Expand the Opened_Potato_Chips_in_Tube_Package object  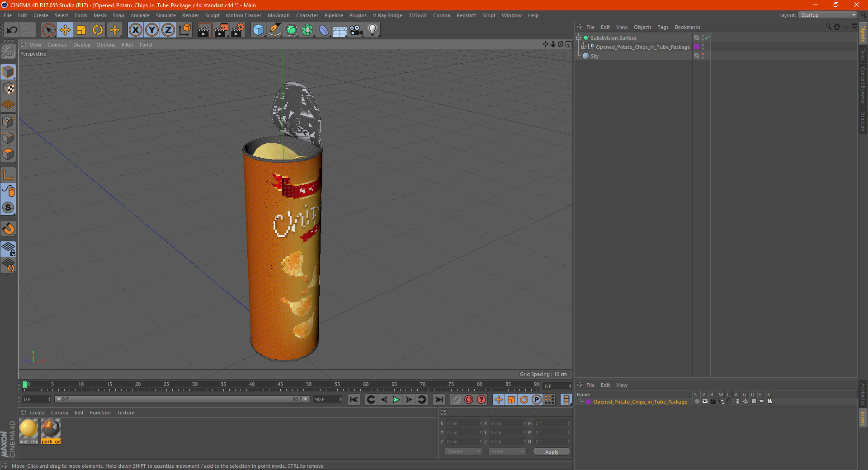click(584, 47)
